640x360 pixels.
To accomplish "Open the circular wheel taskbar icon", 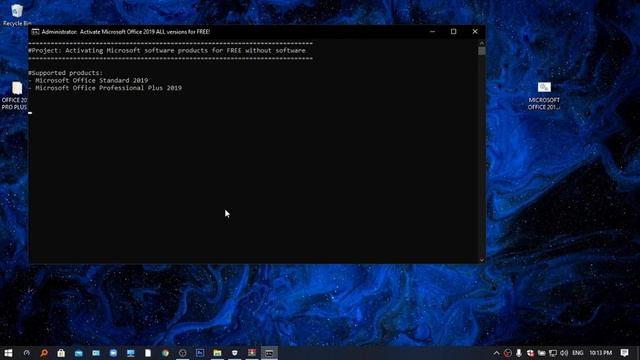I will (182, 353).
